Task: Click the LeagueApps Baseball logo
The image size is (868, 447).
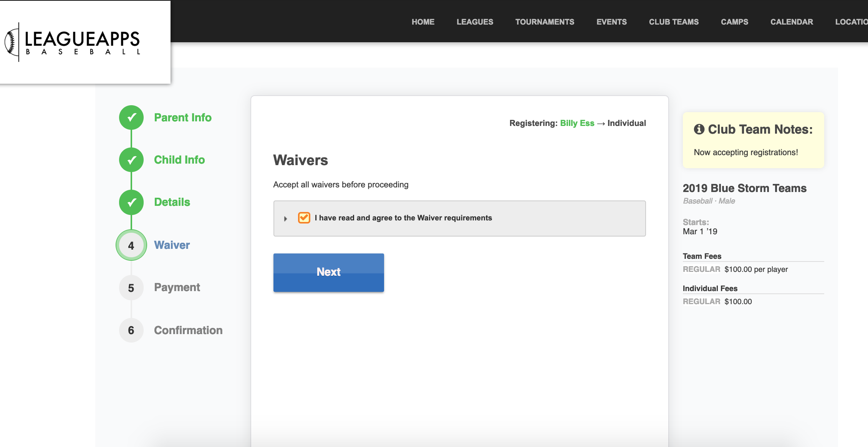Action: coord(72,42)
